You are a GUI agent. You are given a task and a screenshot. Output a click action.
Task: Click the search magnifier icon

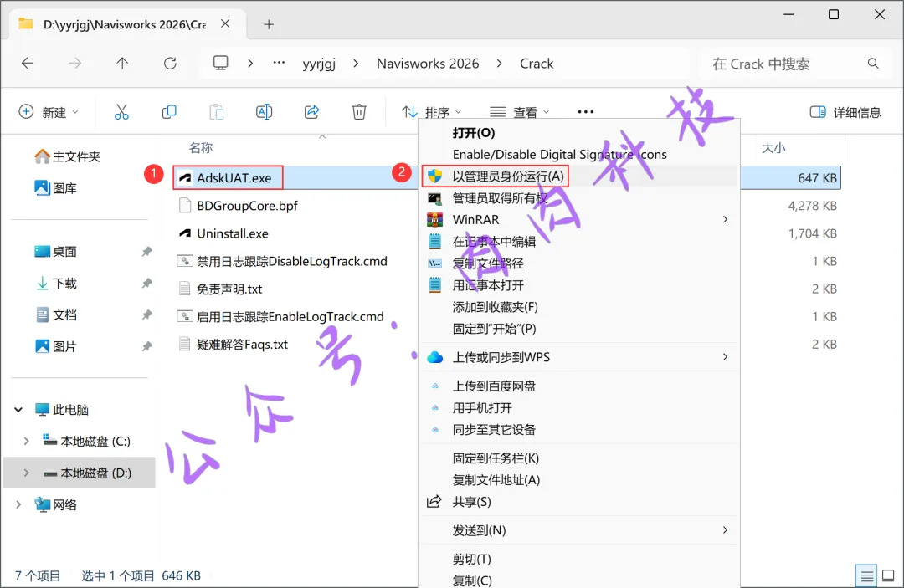[873, 64]
